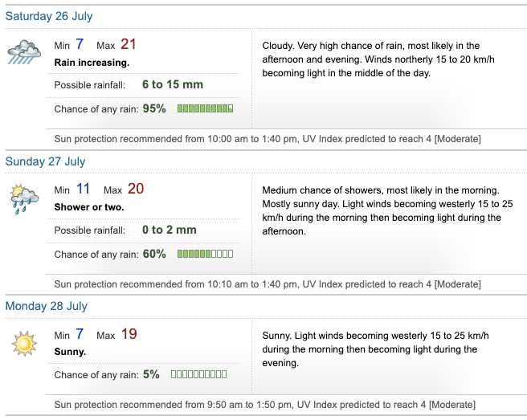Click Sunday's detailed forecast about showers paragraph
527x420 pixels.
382,210
